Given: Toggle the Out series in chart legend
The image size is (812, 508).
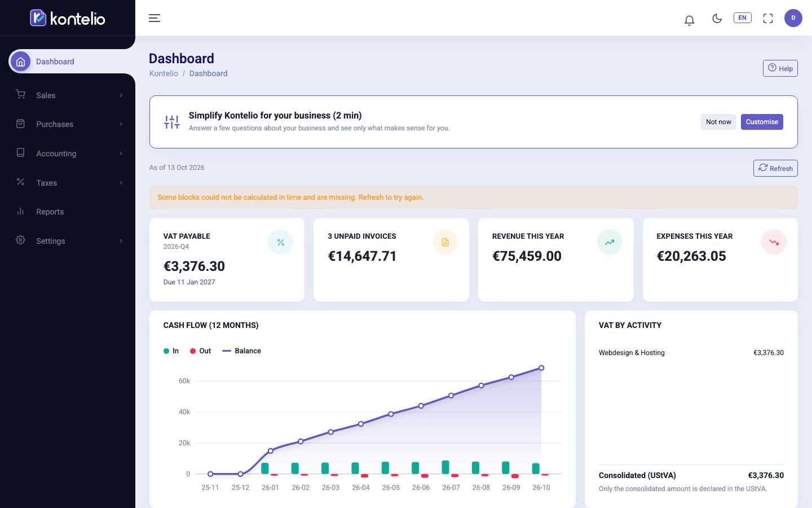Looking at the screenshot, I should 200,351.
